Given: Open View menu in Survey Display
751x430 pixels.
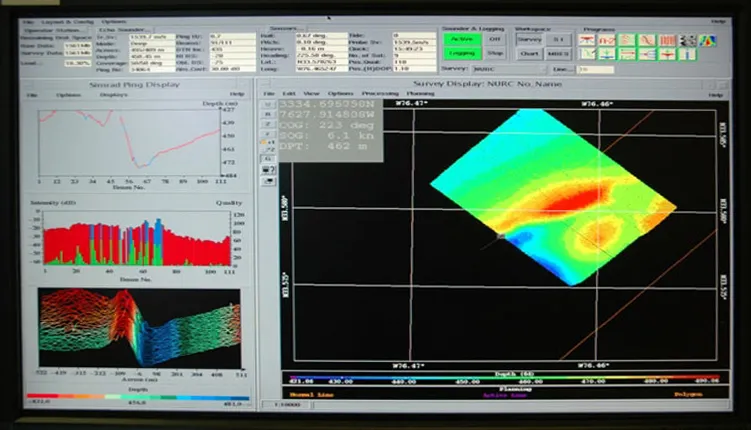Looking at the screenshot, I should point(311,93).
